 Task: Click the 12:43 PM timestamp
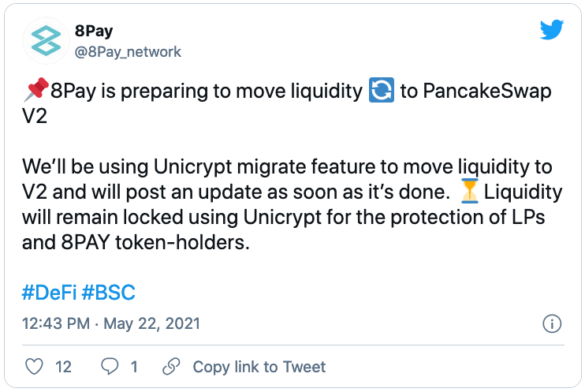tap(56, 323)
